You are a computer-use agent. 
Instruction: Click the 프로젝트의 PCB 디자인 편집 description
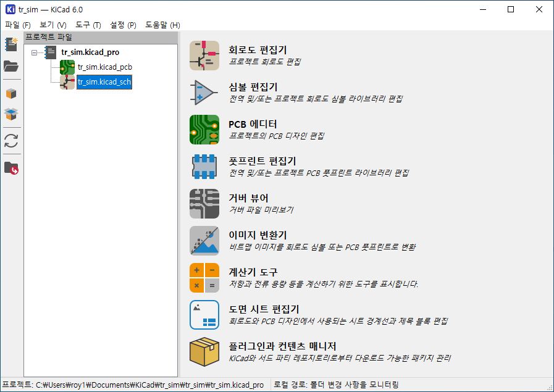pyautogui.click(x=277, y=136)
